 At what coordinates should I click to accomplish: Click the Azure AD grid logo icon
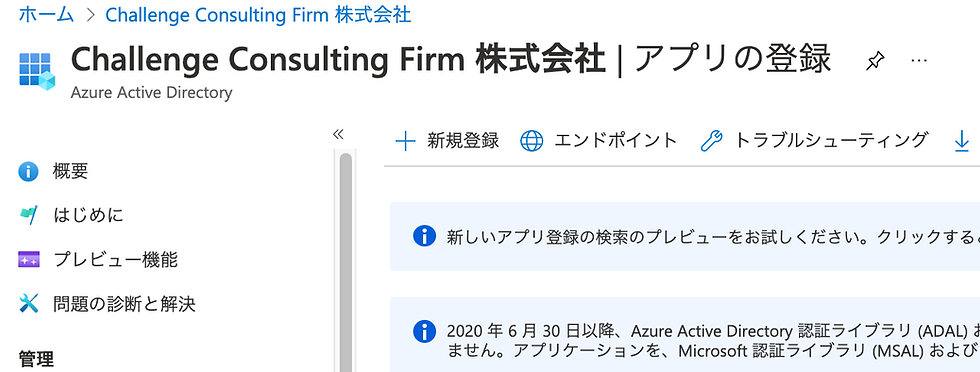[37, 72]
